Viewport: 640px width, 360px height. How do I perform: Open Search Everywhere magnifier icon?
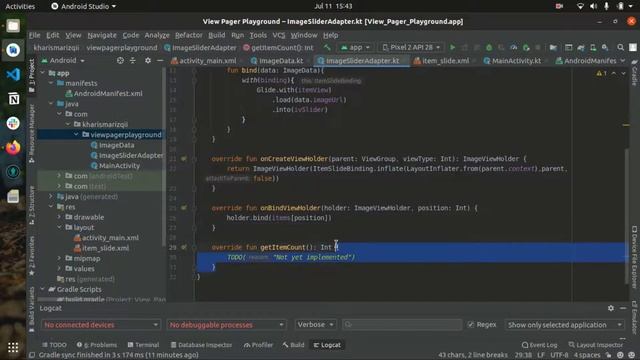pos(620,47)
